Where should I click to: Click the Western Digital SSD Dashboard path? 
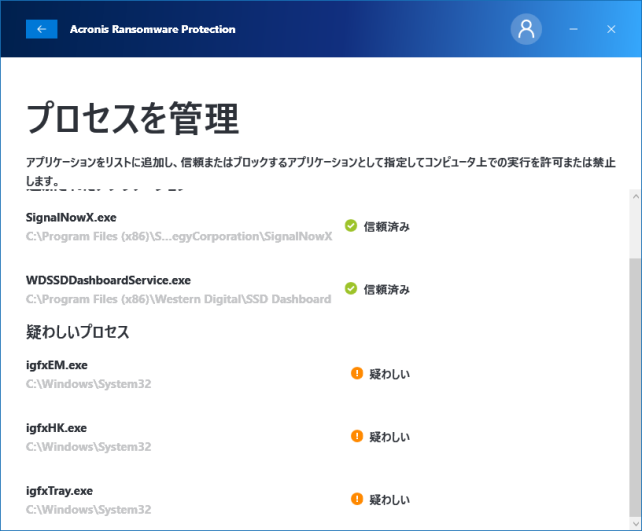[x=179, y=299]
